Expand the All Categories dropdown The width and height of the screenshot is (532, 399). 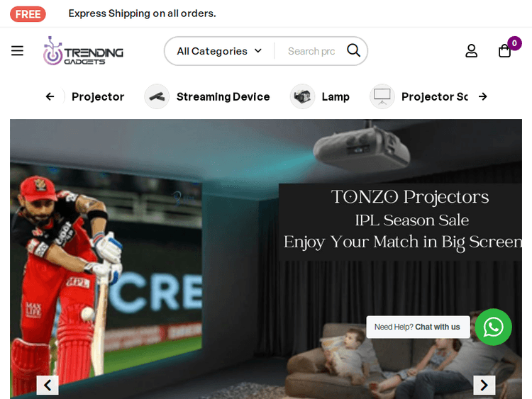(219, 51)
